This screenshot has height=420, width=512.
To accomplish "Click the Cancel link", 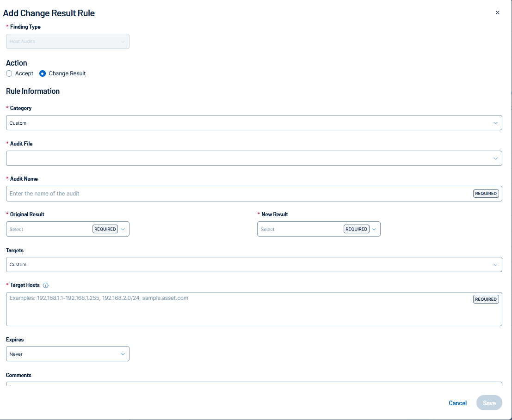I will click(x=457, y=403).
